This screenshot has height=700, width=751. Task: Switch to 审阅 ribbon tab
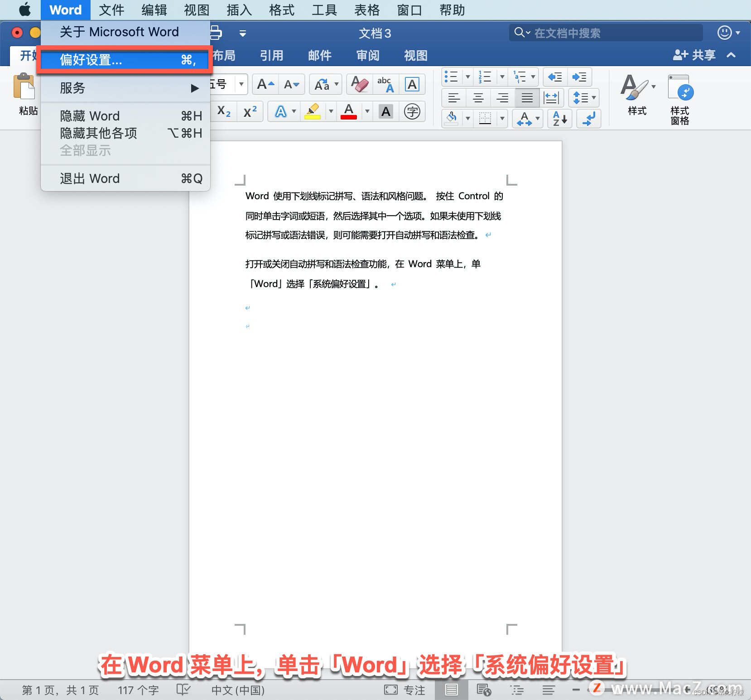[368, 55]
